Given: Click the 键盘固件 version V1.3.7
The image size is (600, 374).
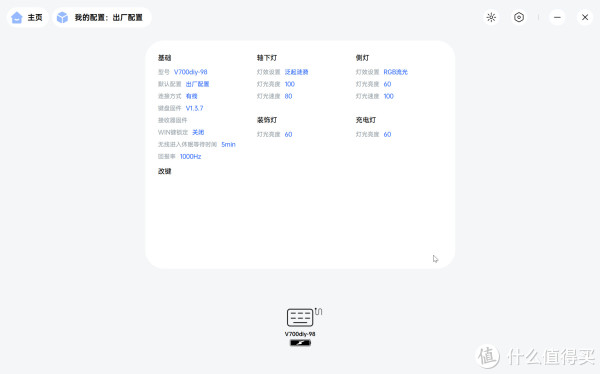Looking at the screenshot, I should (194, 108).
